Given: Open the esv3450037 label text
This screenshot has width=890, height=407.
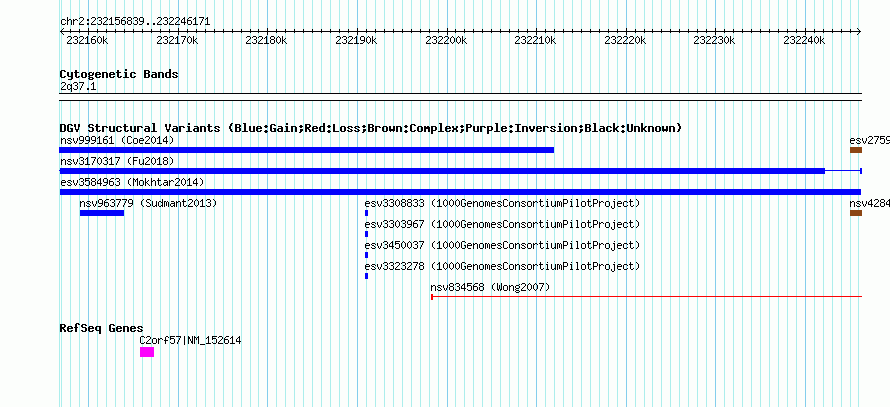Looking at the screenshot, I should 502,245.
